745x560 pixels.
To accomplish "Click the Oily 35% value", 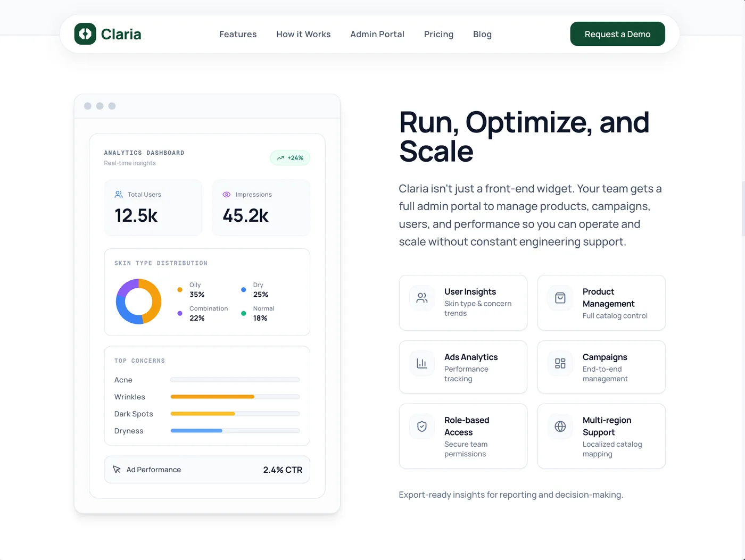I will click(197, 295).
